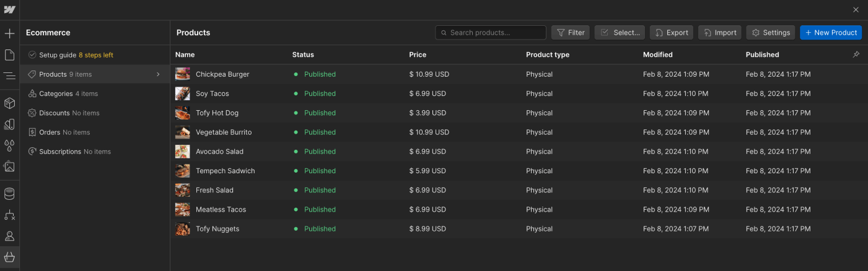This screenshot has width=868, height=271.
Task: Sort by the Name column header
Action: click(x=185, y=54)
